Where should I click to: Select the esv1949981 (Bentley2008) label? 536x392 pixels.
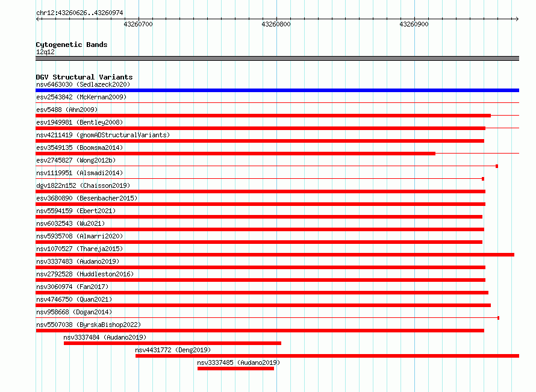click(79, 122)
